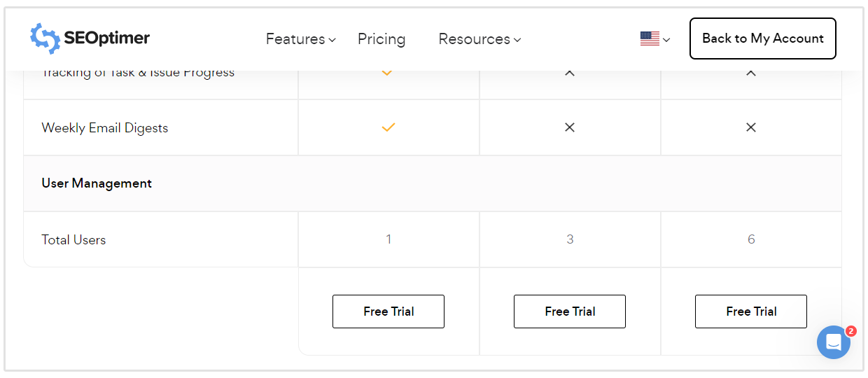This screenshot has width=868, height=378.
Task: Click the Total Users row label
Action: point(73,239)
